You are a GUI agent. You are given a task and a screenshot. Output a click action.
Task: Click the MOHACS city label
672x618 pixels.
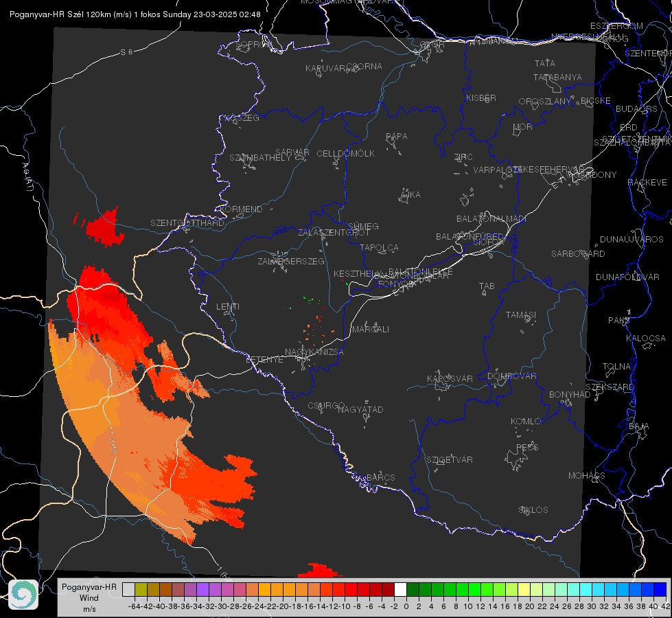(587, 476)
